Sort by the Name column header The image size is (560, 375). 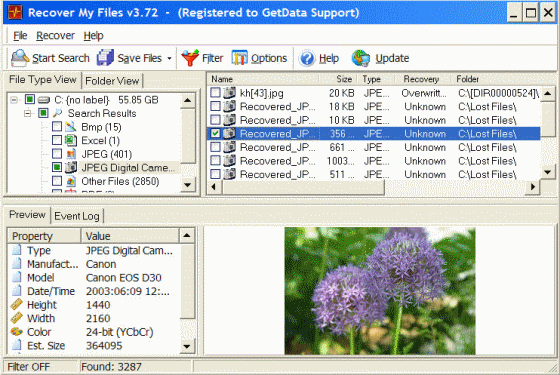[x=264, y=79]
